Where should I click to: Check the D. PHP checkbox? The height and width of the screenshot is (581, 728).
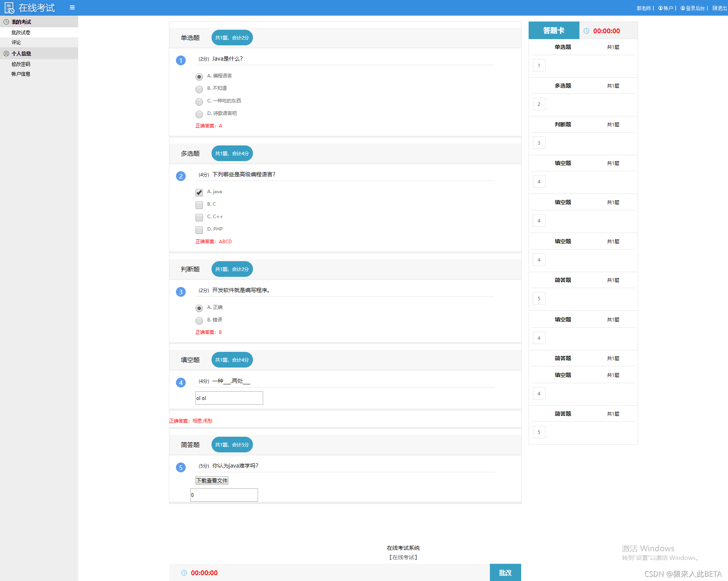coord(199,230)
